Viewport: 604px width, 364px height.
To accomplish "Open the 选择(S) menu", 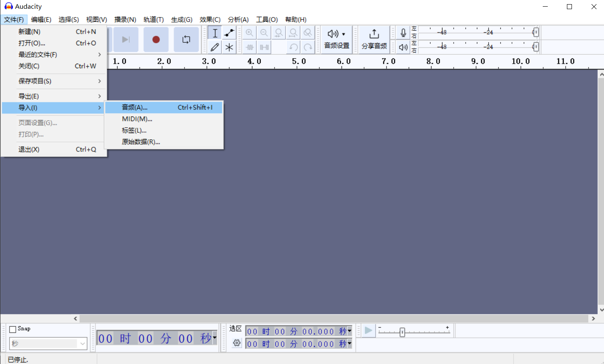I will click(69, 20).
